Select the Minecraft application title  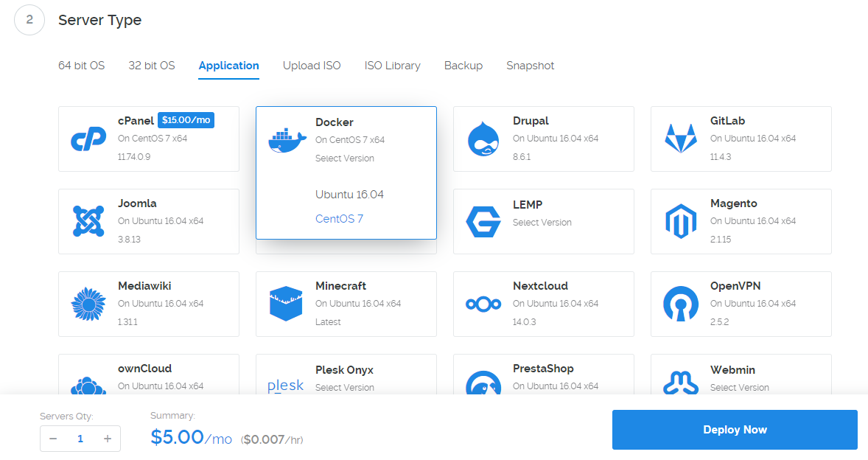pyautogui.click(x=341, y=285)
